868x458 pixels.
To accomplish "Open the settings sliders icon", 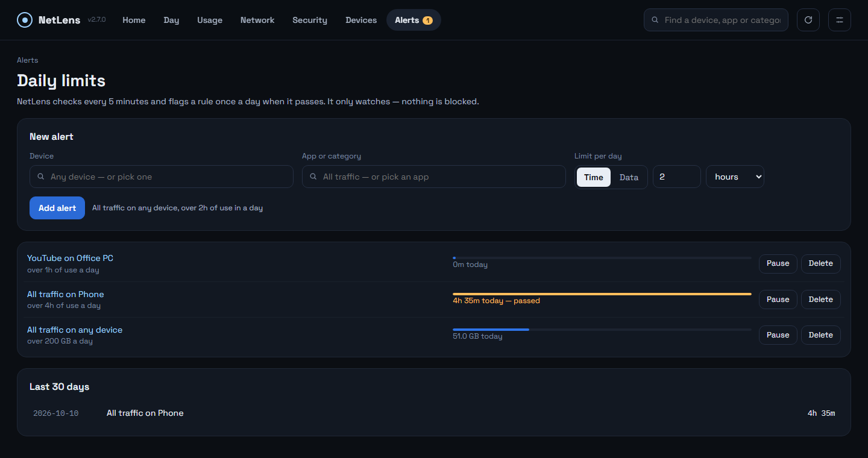I will click(x=840, y=20).
